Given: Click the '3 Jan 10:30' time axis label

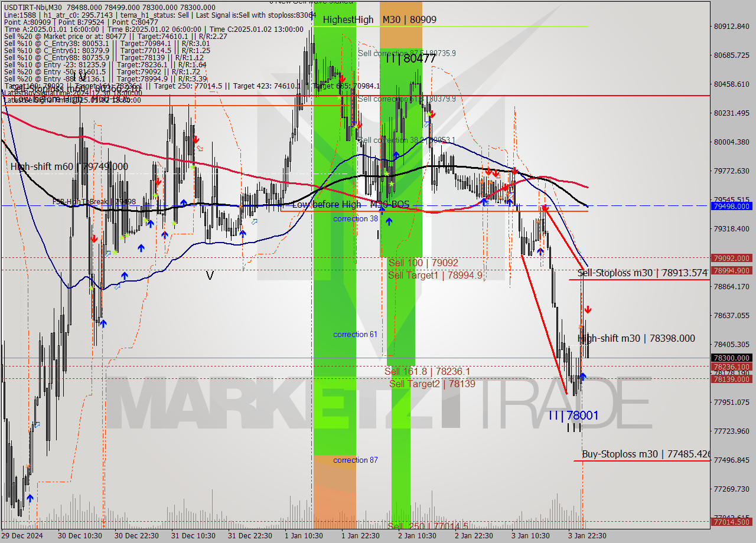Looking at the screenshot, I should pyautogui.click(x=530, y=536).
